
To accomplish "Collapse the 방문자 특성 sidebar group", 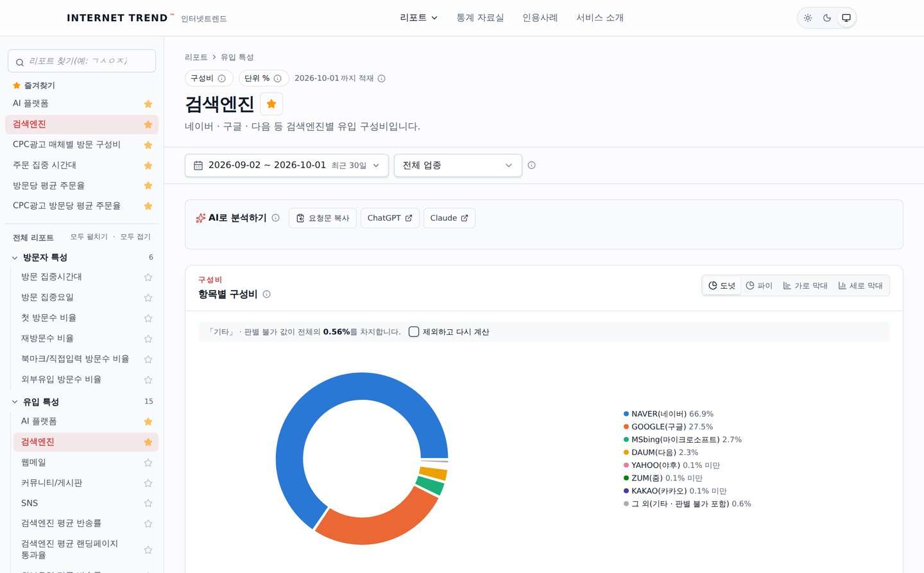I will [82, 257].
